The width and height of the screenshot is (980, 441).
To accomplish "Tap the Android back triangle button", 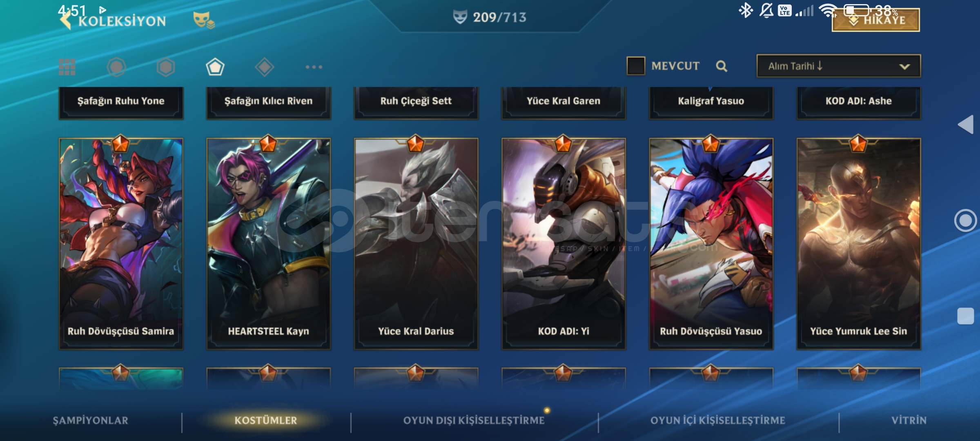I will tap(966, 124).
